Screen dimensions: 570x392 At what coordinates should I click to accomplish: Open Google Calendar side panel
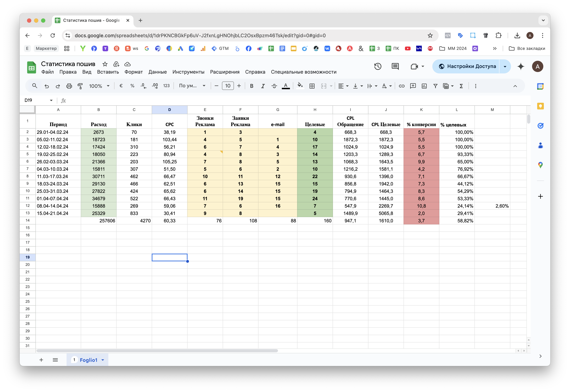(x=540, y=86)
